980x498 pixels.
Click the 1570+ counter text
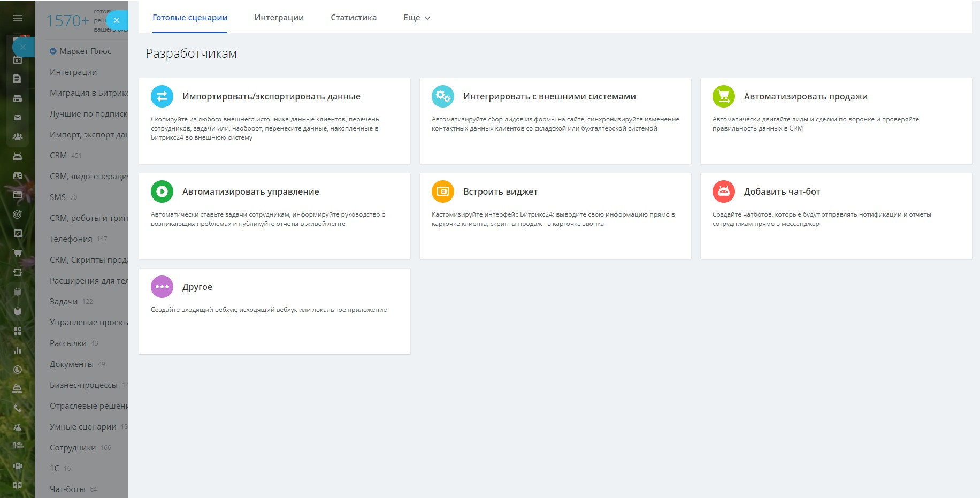[x=67, y=21]
